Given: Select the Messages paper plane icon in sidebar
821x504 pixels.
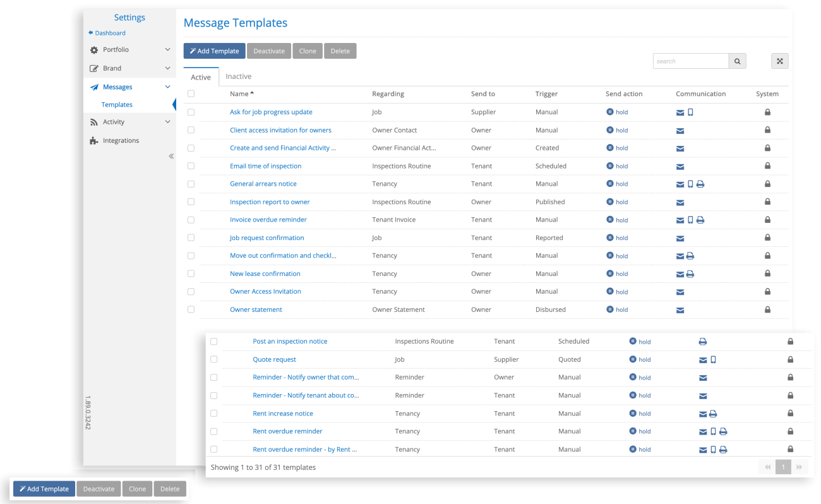Looking at the screenshot, I should [x=95, y=87].
